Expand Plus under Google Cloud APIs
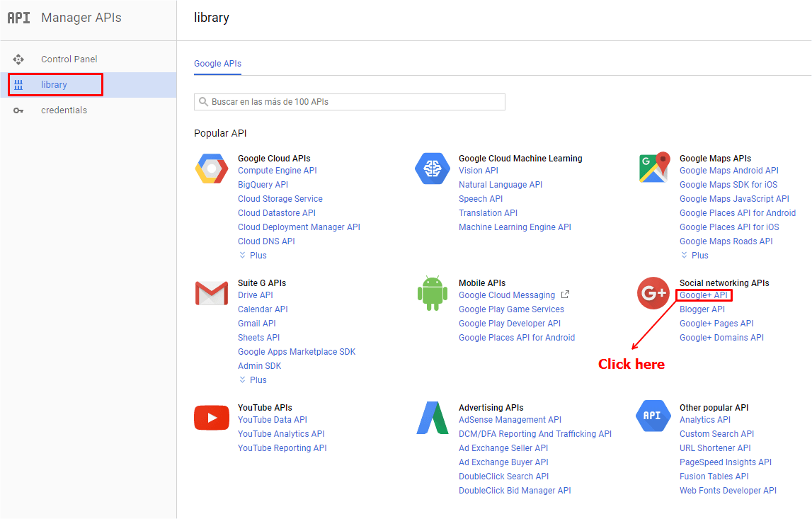This screenshot has width=812, height=519. pos(253,256)
